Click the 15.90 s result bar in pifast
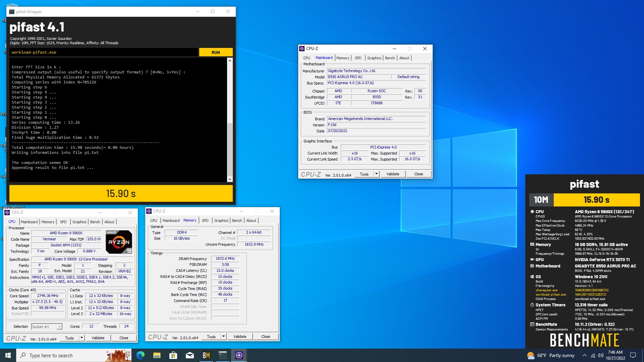The width and height of the screenshot is (644, 362). (121, 193)
